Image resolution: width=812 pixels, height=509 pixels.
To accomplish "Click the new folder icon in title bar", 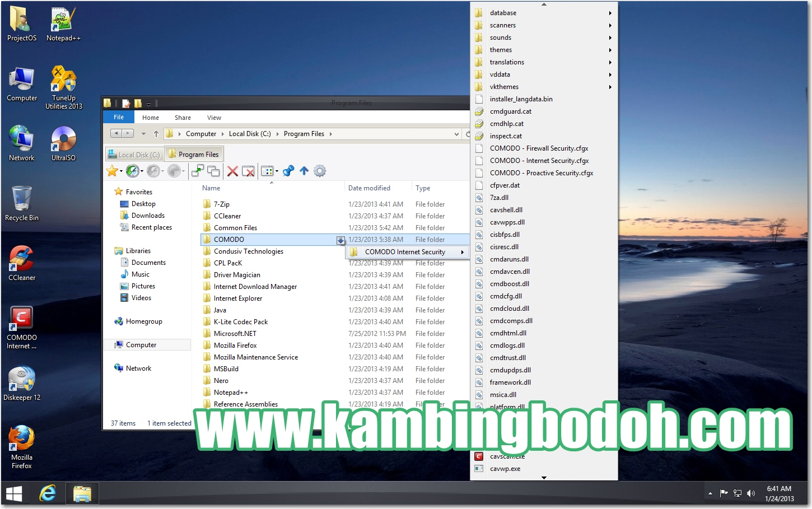I will [x=138, y=103].
